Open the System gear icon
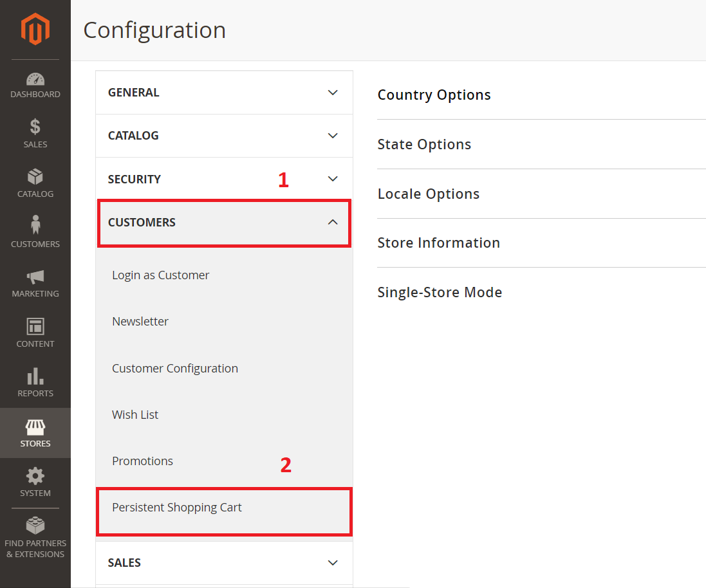The height and width of the screenshot is (588, 706). [x=35, y=477]
